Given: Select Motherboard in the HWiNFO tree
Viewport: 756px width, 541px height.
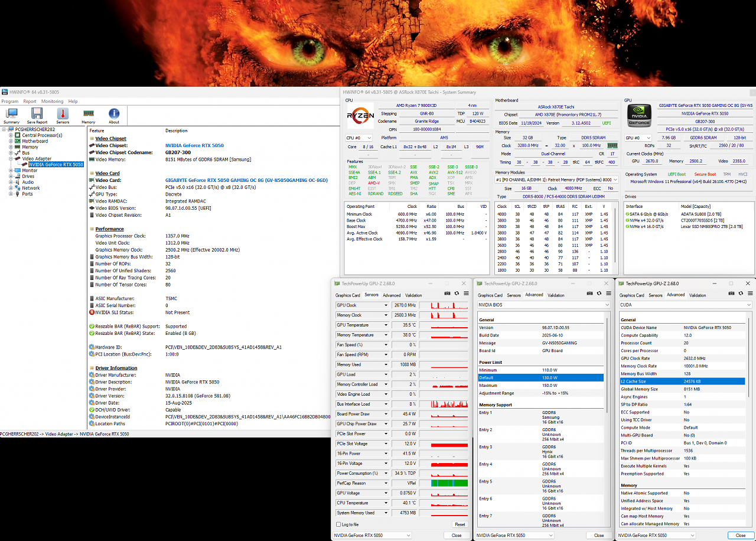Looking at the screenshot, I should click(x=35, y=141).
